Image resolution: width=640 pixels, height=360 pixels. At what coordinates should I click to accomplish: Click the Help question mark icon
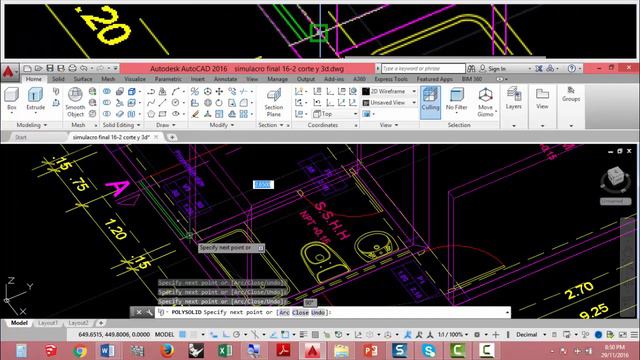[x=571, y=69]
